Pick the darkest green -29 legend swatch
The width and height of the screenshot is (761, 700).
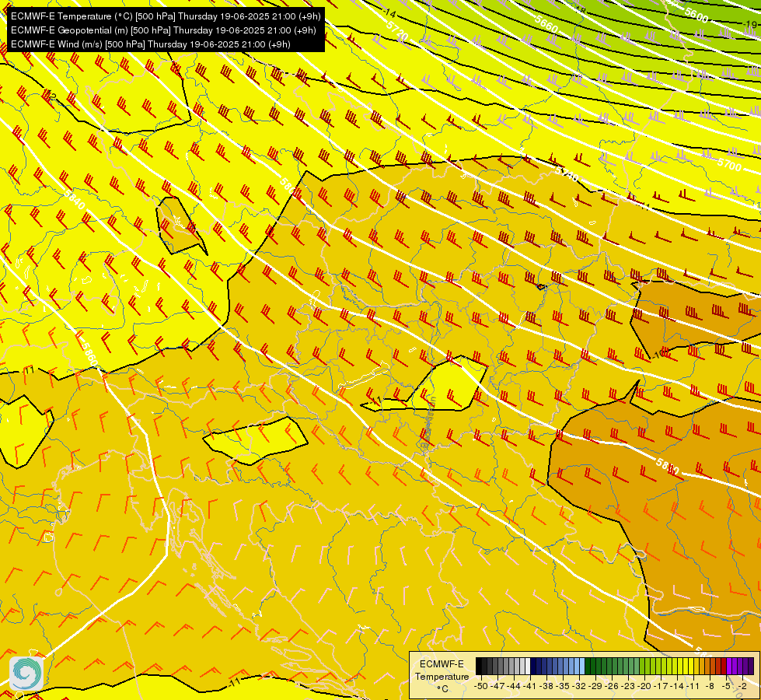point(588,666)
